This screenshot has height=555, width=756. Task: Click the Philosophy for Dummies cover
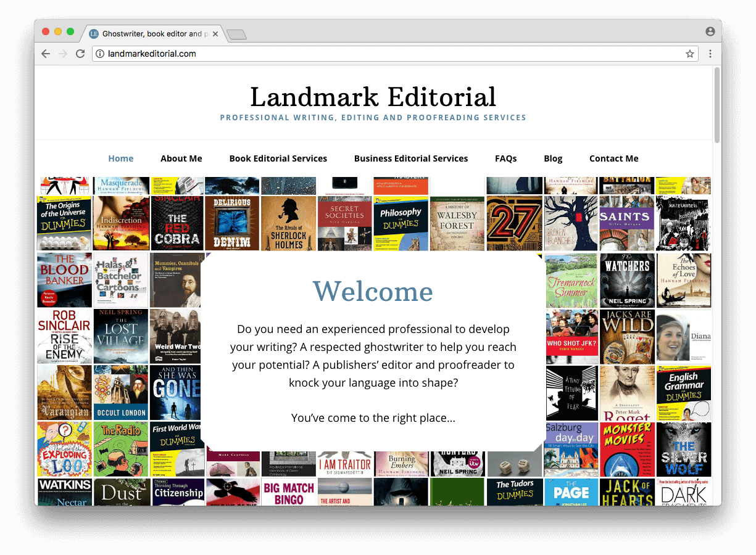pos(401,223)
